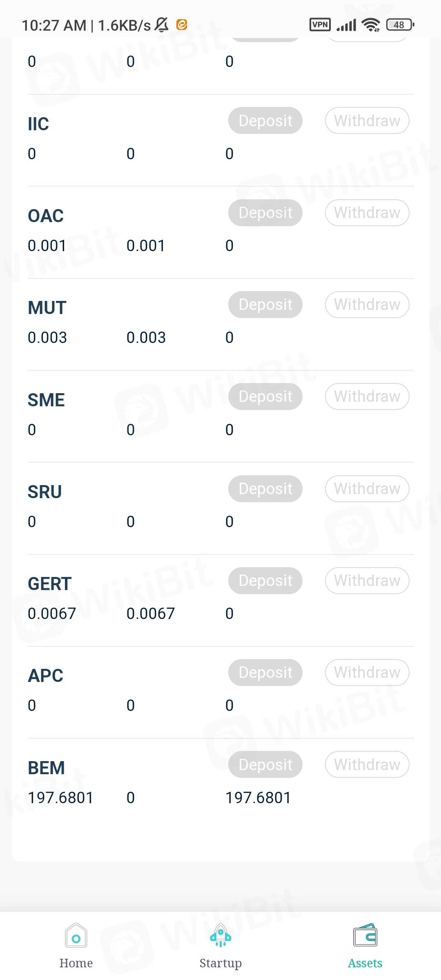Tap the Assets wallet icon
This screenshot has width=441, height=980.
coord(365,935)
